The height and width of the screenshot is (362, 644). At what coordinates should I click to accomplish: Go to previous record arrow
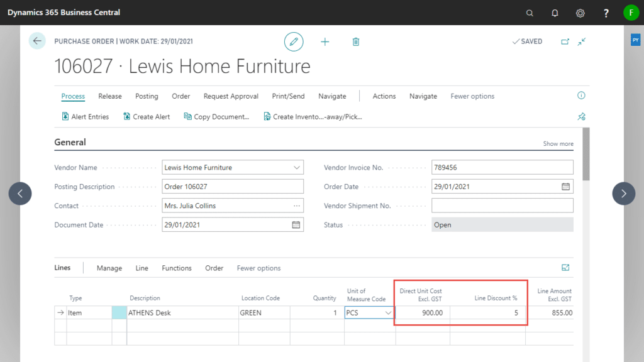pos(20,194)
